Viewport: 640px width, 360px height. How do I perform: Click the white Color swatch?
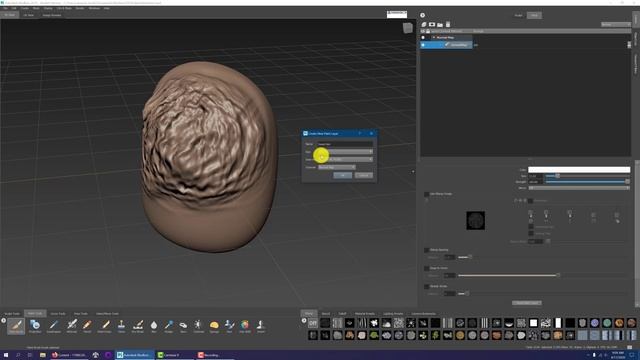click(579, 169)
